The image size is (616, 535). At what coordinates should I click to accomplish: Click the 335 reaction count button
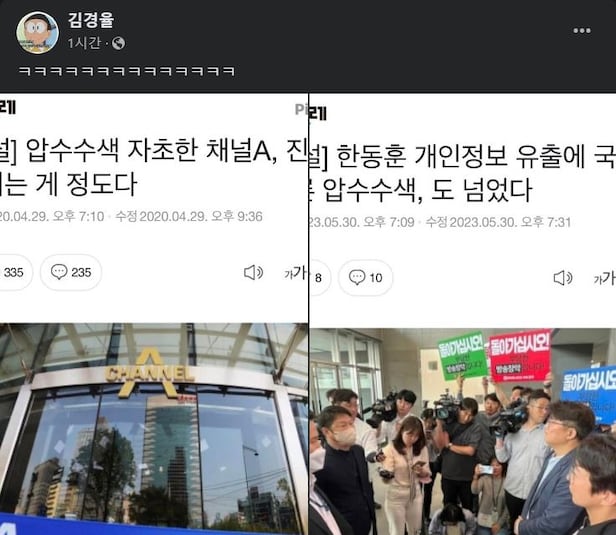point(16,272)
